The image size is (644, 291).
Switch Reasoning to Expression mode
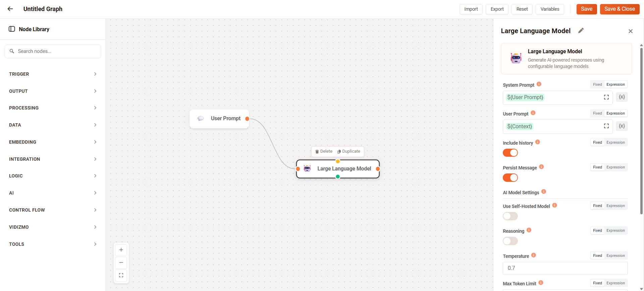pos(615,230)
